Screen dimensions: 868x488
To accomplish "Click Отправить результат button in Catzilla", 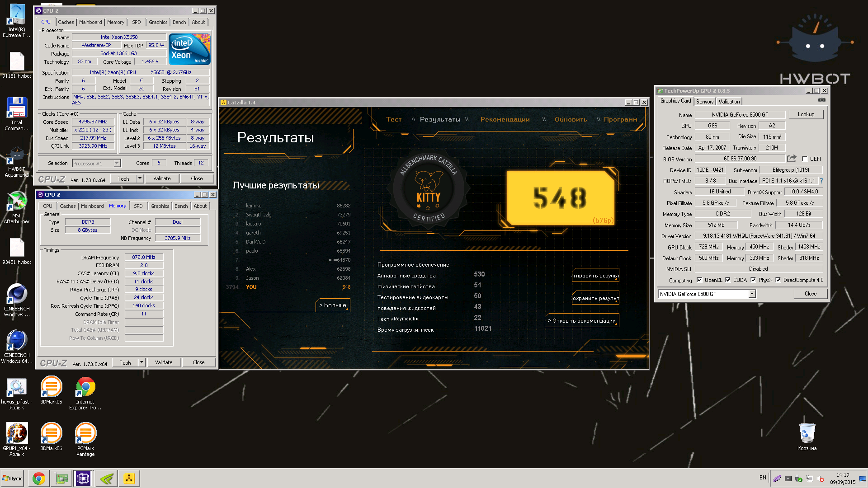I will tap(595, 275).
